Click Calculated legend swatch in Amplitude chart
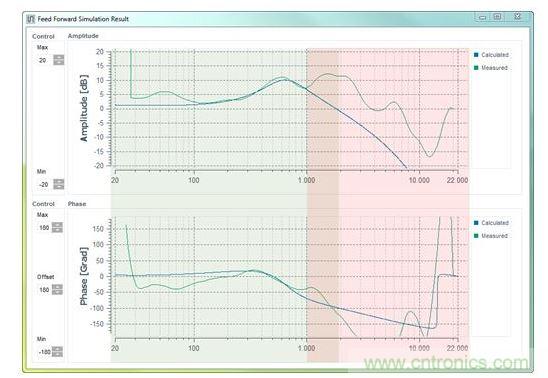Image resolution: width=548 pixels, height=378 pixels. pos(476,55)
